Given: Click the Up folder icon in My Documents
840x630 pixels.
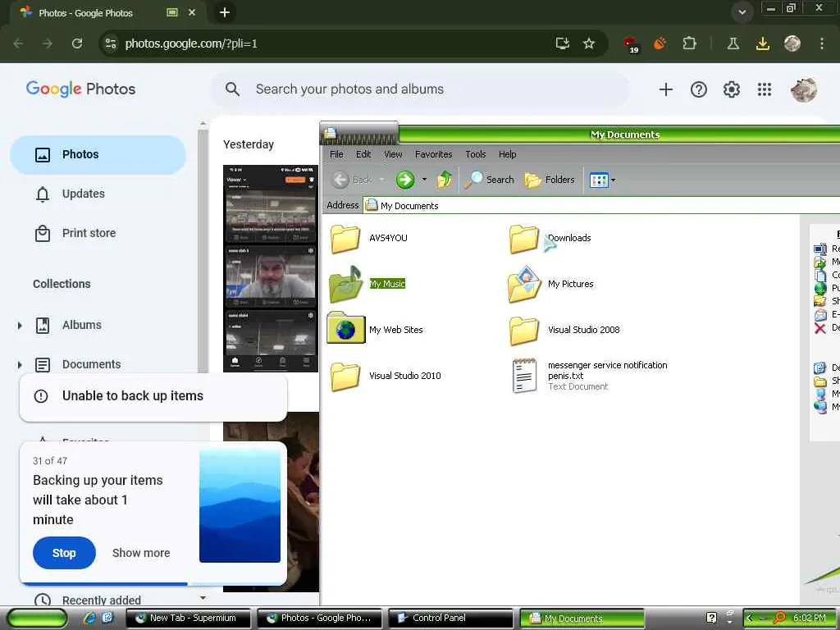Looking at the screenshot, I should pos(444,180).
